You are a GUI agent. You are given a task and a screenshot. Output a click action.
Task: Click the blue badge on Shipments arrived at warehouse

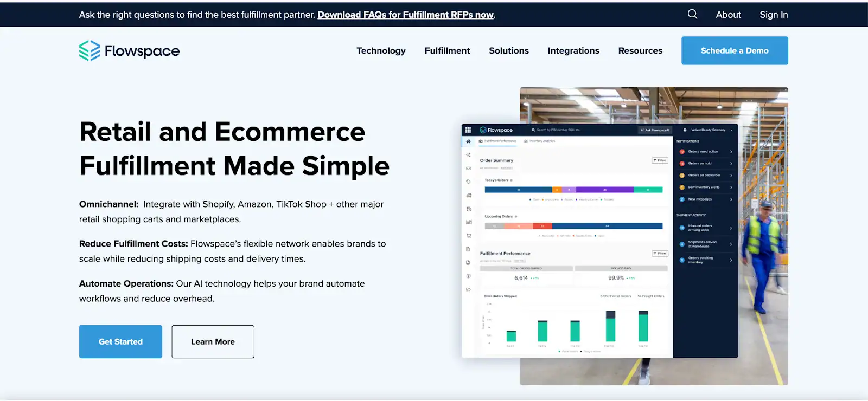[682, 244]
